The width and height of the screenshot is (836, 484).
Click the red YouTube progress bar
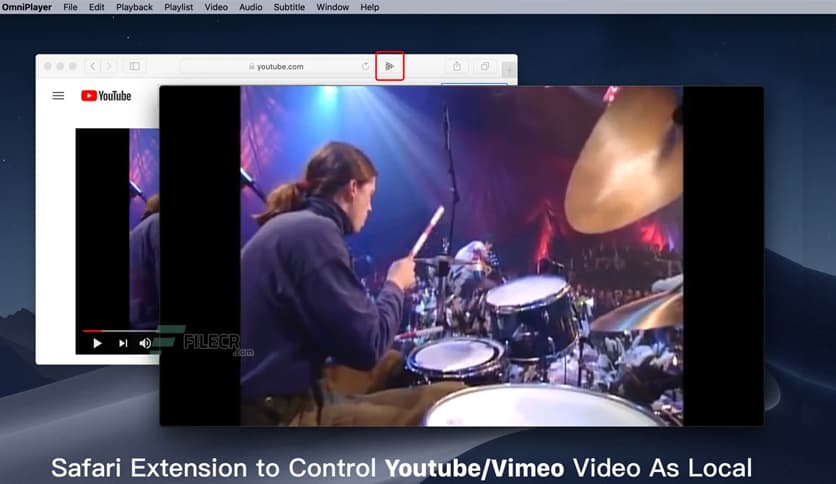click(x=92, y=331)
